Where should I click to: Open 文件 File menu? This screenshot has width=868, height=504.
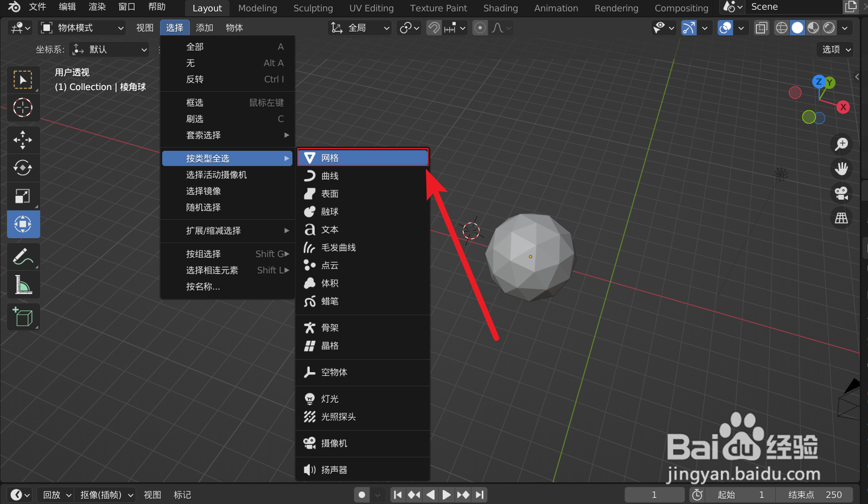click(x=37, y=7)
